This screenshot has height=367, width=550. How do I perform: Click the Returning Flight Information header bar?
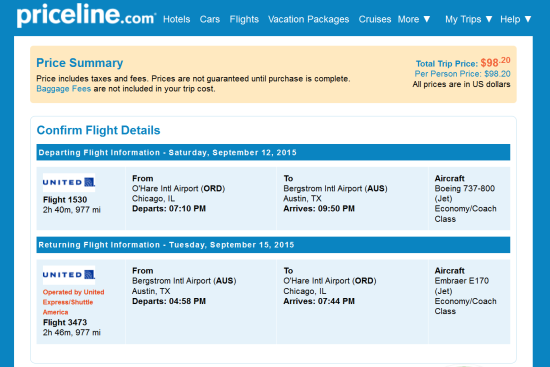[273, 245]
